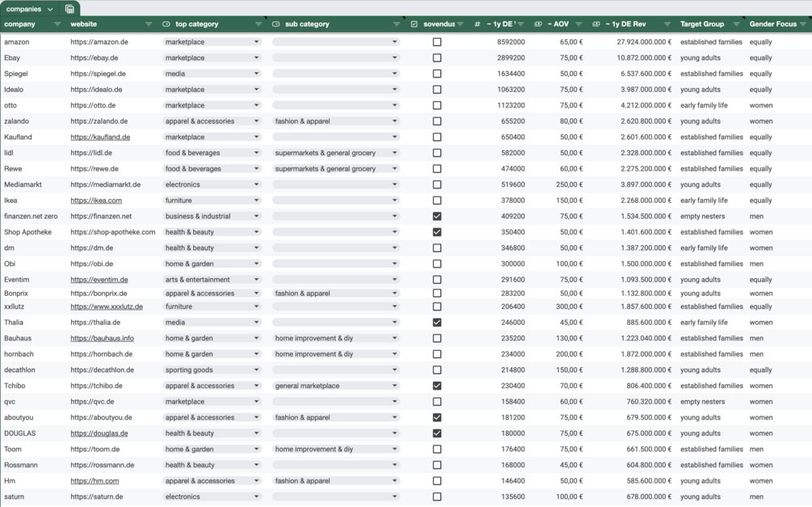Click the company column header
The width and height of the screenshot is (812, 507).
(19, 24)
